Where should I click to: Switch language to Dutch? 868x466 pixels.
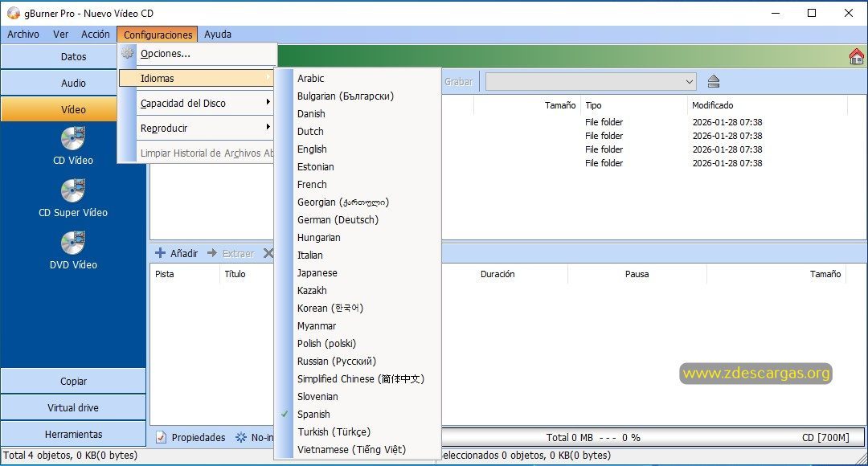[358, 131]
